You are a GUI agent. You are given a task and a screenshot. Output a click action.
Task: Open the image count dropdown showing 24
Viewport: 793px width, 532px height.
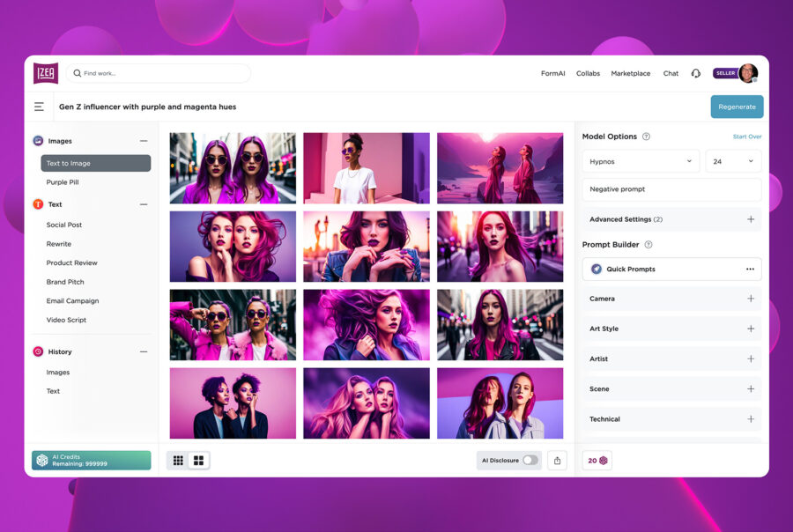point(733,160)
